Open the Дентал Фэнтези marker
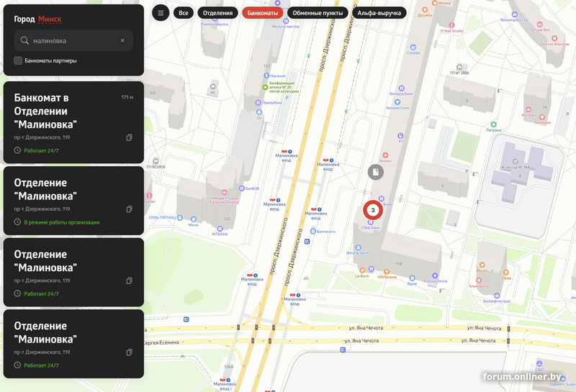This screenshot has width=576, height=392. pyautogui.click(x=554, y=39)
